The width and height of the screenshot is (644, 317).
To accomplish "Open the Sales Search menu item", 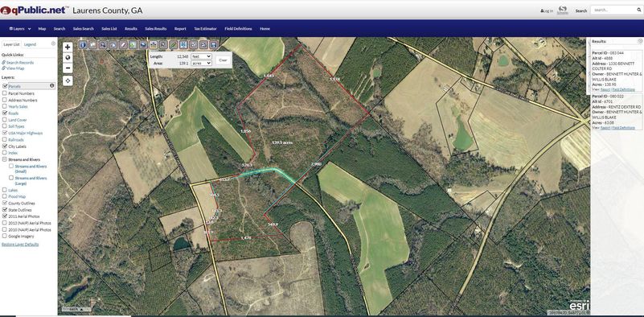I will click(x=84, y=29).
